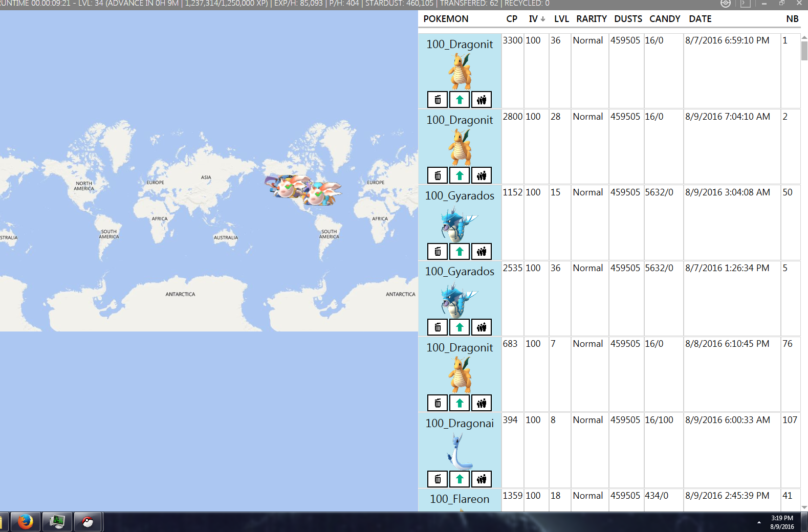The width and height of the screenshot is (808, 532).
Task: Click the CP value 2535
Action: click(513, 268)
